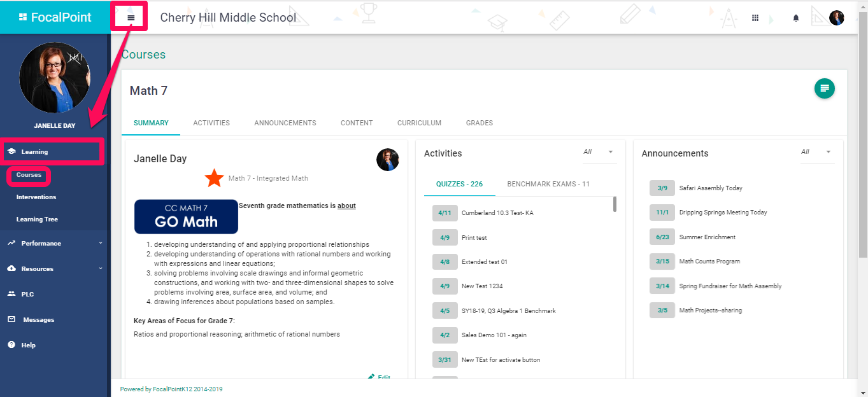
Task: Click the Performance trend icon
Action: (11, 243)
